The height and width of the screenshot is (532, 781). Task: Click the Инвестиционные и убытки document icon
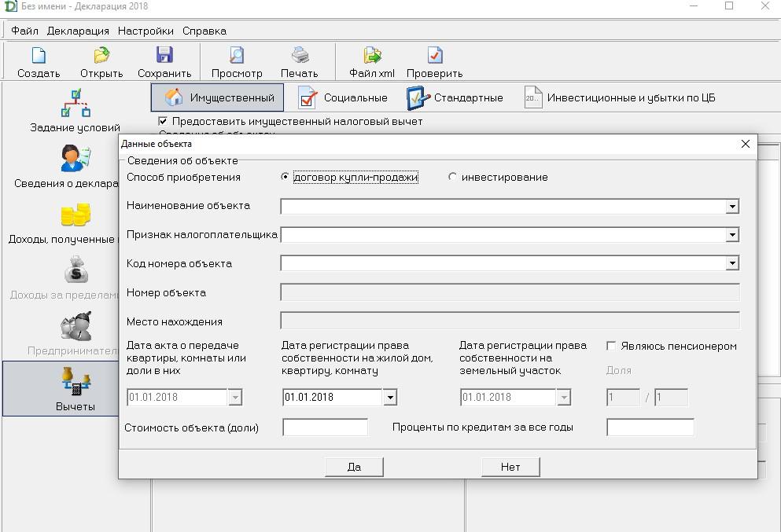[x=532, y=97]
